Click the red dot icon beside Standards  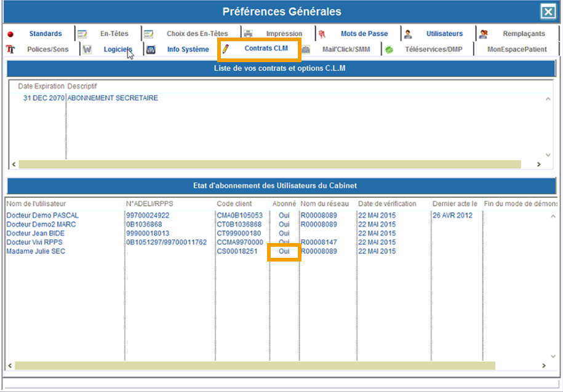click(x=10, y=34)
